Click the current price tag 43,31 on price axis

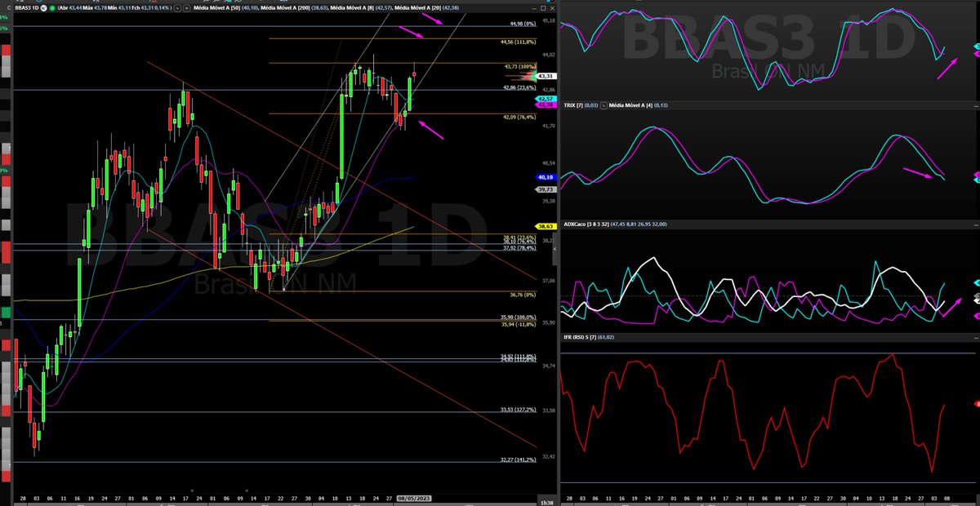tap(546, 76)
